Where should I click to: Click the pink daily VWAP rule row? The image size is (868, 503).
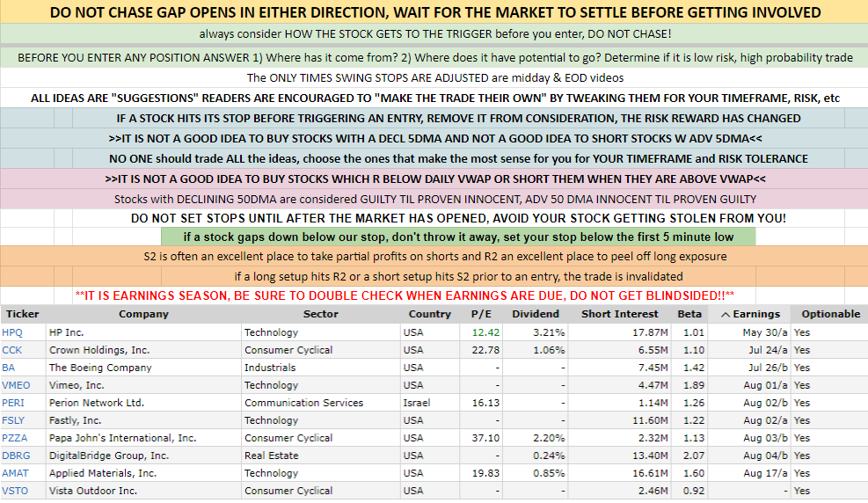(434, 179)
